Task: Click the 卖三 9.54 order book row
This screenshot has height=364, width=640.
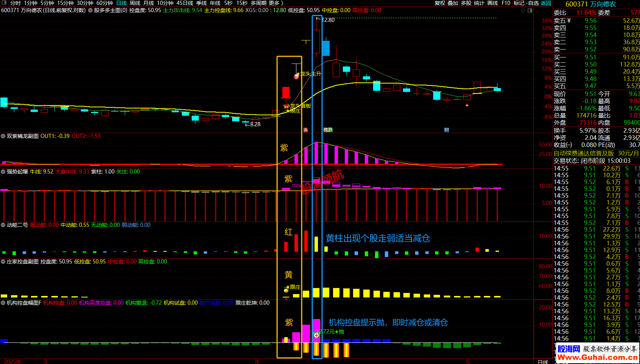Action: pyautogui.click(x=597, y=35)
